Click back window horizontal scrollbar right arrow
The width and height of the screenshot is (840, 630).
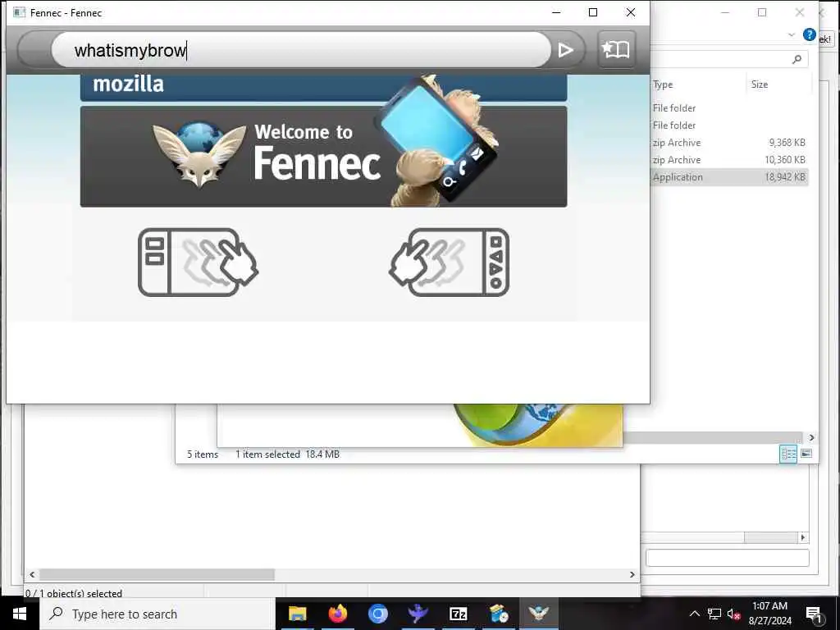click(x=632, y=575)
